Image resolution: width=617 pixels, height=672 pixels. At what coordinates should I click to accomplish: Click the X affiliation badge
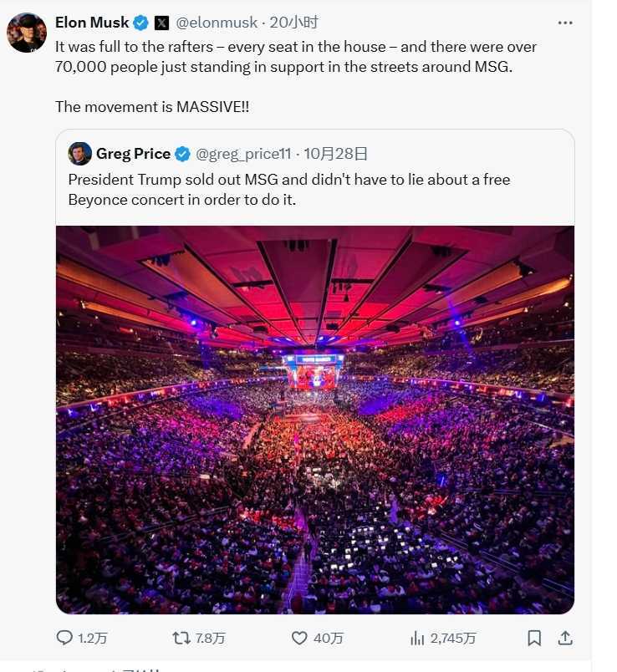tap(161, 23)
